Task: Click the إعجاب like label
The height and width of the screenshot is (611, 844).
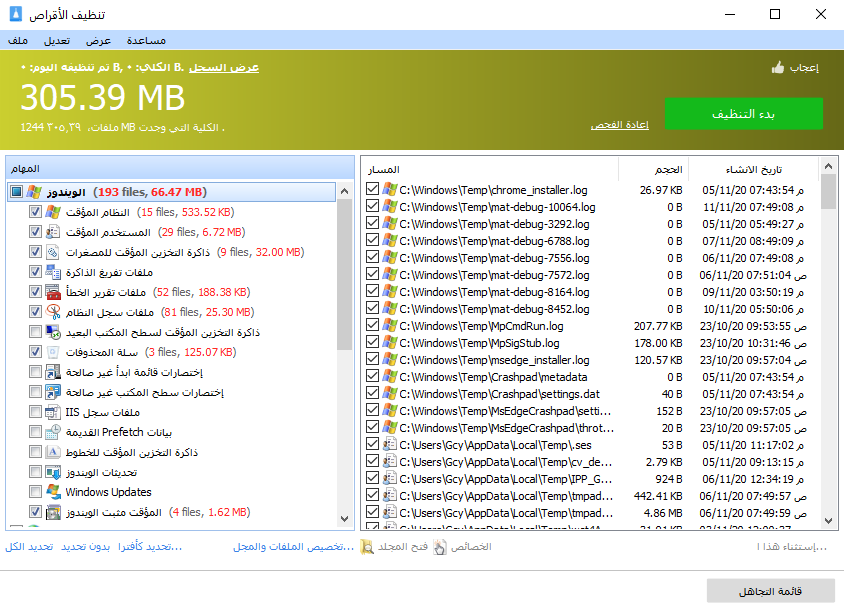Action: pos(804,67)
